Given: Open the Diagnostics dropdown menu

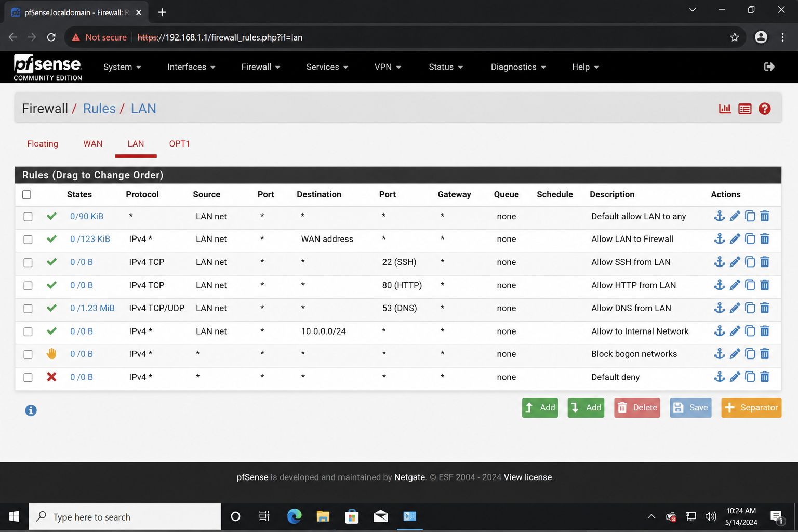Looking at the screenshot, I should 518,67.
